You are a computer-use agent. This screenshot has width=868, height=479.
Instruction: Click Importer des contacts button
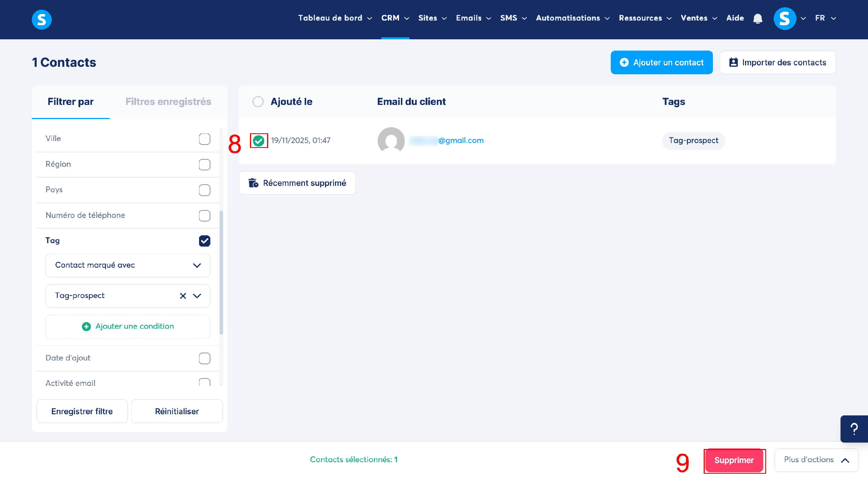coord(777,62)
